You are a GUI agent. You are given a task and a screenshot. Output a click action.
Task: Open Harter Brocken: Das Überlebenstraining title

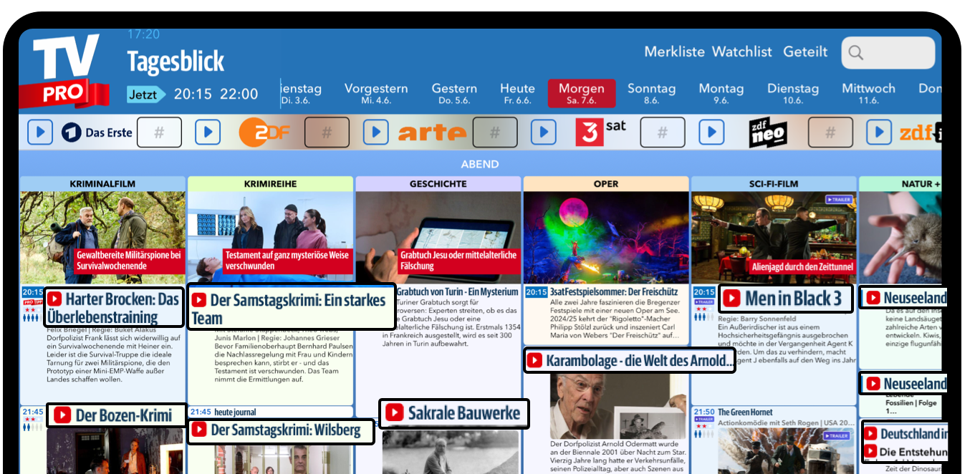[x=113, y=308]
